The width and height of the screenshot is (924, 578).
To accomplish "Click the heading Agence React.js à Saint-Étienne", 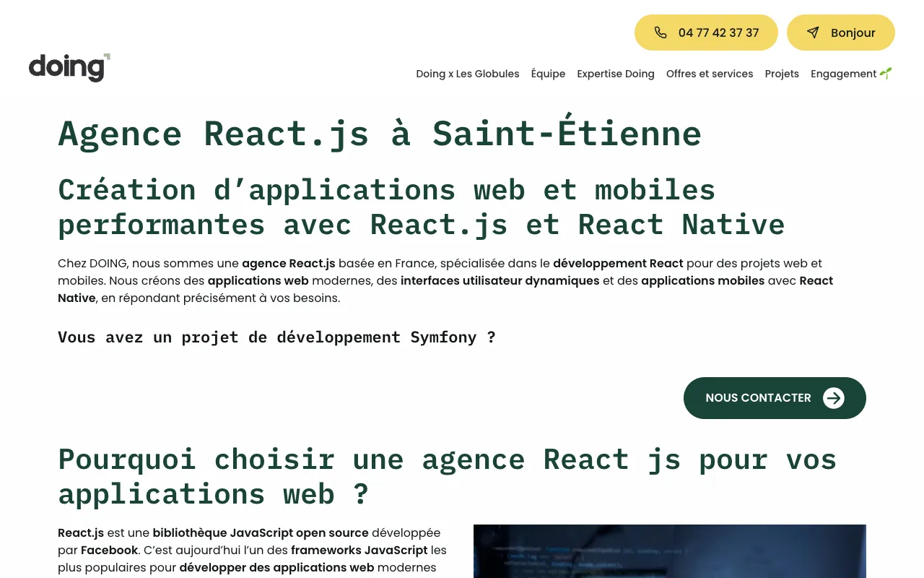I will pos(380,134).
